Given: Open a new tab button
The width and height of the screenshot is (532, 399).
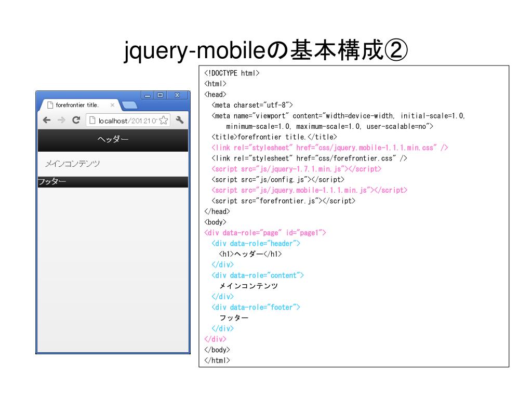Looking at the screenshot, I should click(129, 105).
